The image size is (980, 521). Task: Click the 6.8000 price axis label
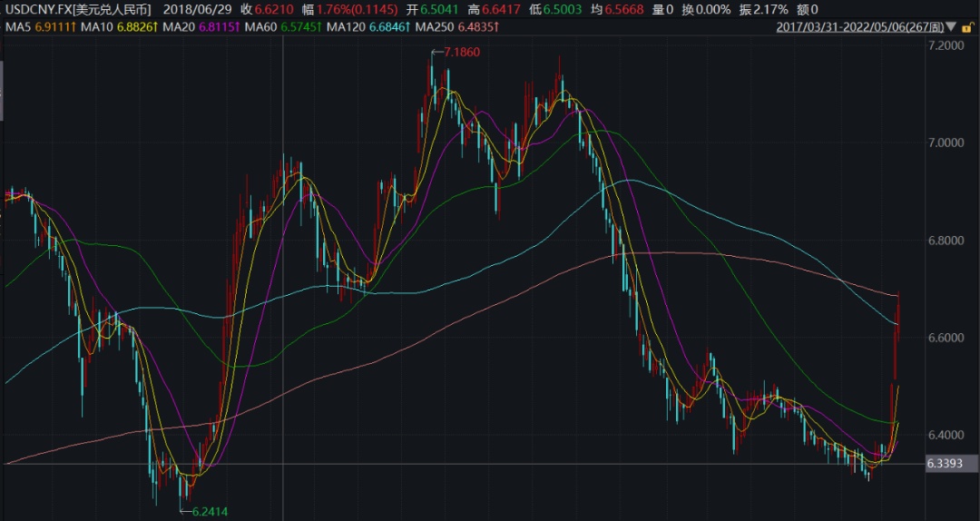point(945,241)
